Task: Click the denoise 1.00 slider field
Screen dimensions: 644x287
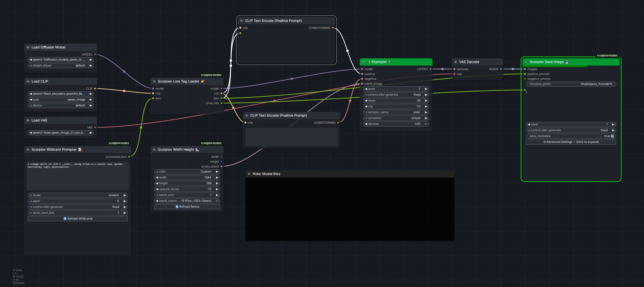Action: click(396, 124)
